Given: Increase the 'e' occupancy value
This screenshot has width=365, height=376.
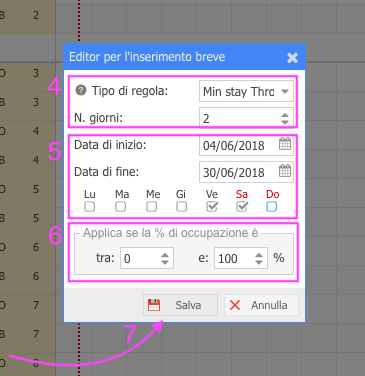Looking at the screenshot, I should coord(259,255).
